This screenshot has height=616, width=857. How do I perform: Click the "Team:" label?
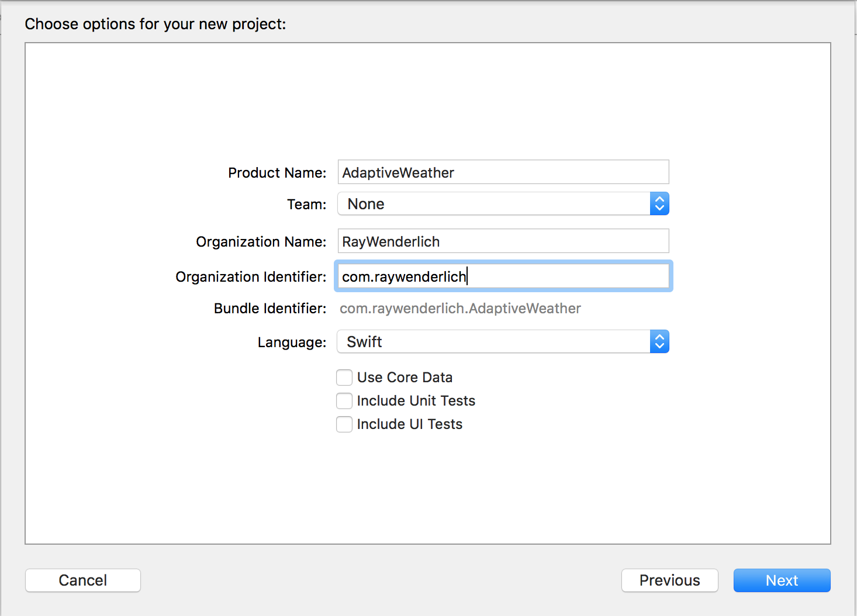[x=307, y=205]
